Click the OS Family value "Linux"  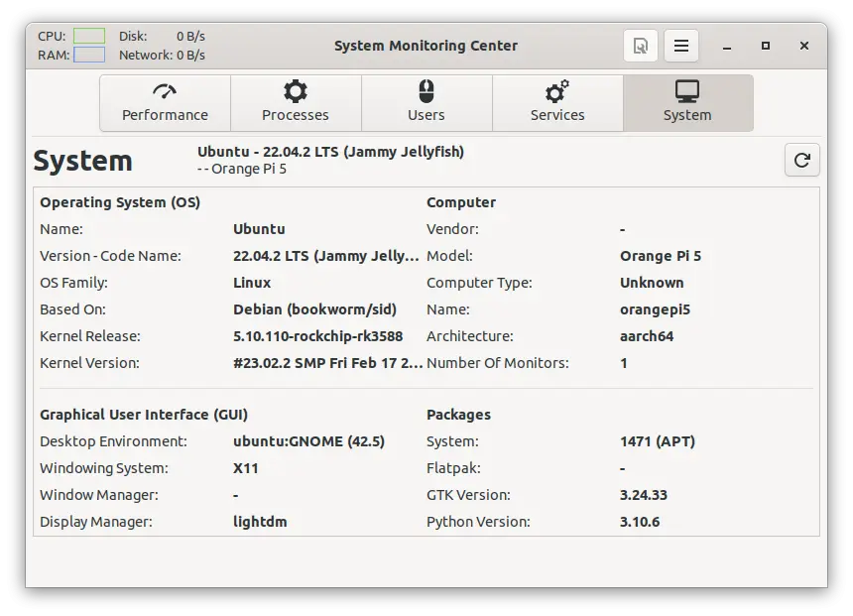click(252, 283)
